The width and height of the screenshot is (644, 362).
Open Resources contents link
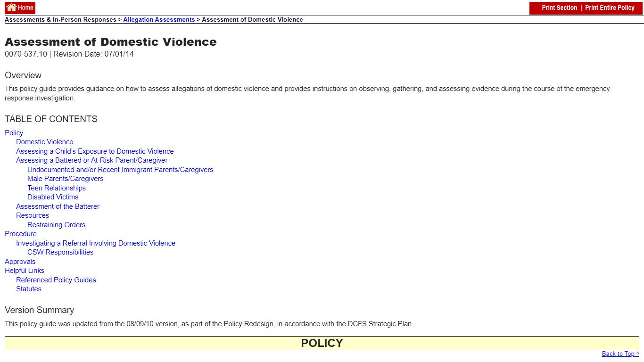pyautogui.click(x=33, y=215)
